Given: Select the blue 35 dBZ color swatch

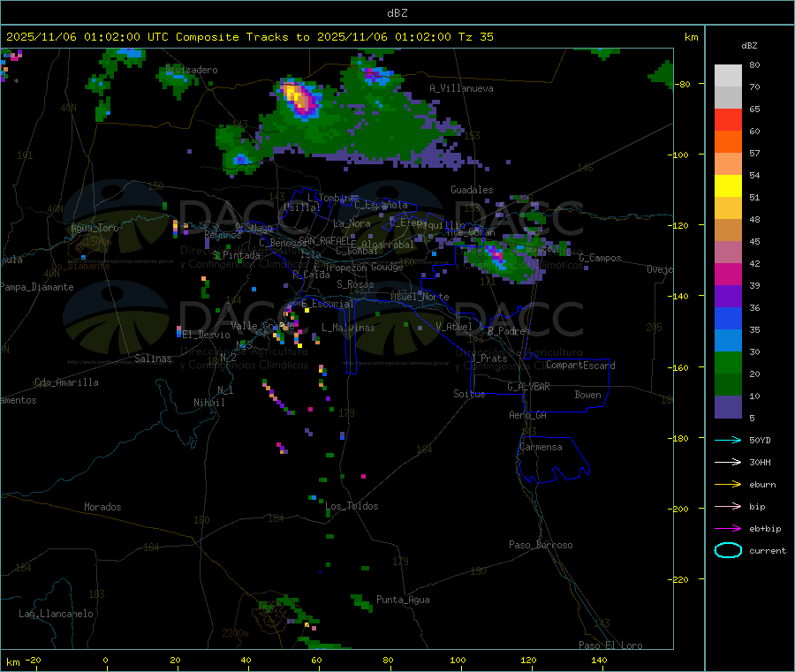Looking at the screenshot, I should click(728, 318).
